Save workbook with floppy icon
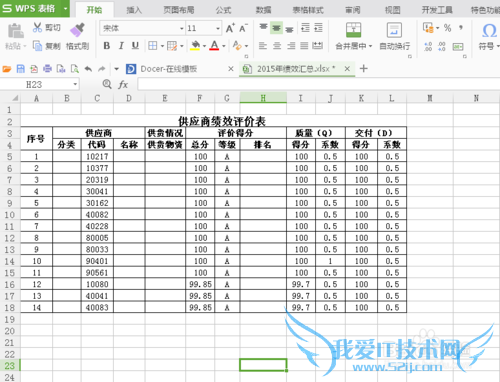The image size is (500, 382). coord(21,69)
